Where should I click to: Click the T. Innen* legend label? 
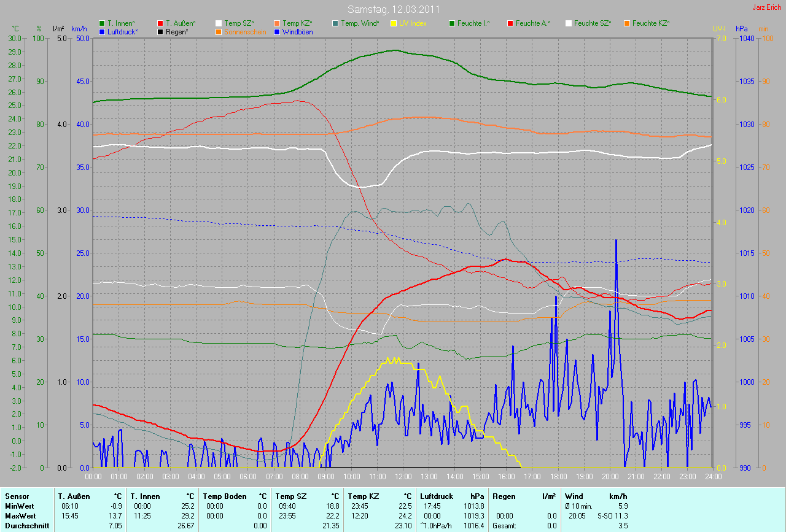pos(121,23)
